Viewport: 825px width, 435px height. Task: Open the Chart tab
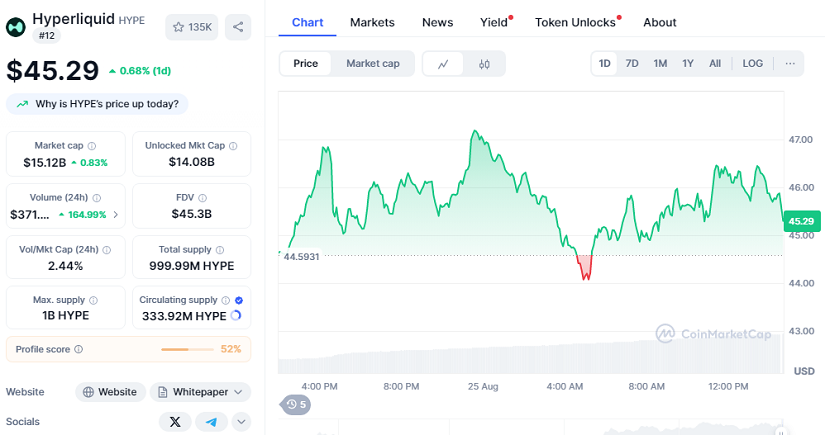click(x=307, y=23)
